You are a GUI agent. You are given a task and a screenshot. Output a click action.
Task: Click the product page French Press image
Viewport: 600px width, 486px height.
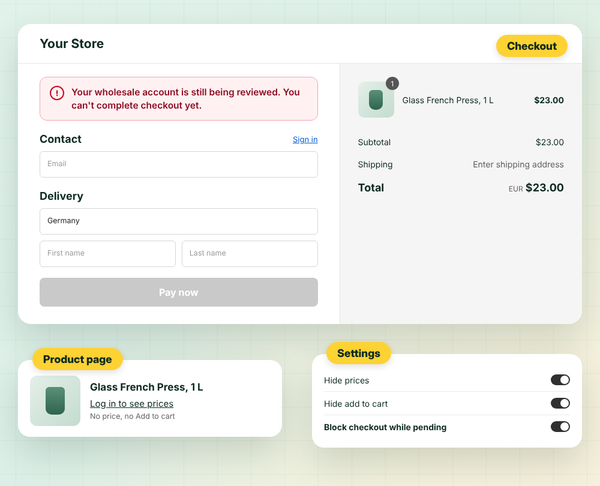point(55,401)
